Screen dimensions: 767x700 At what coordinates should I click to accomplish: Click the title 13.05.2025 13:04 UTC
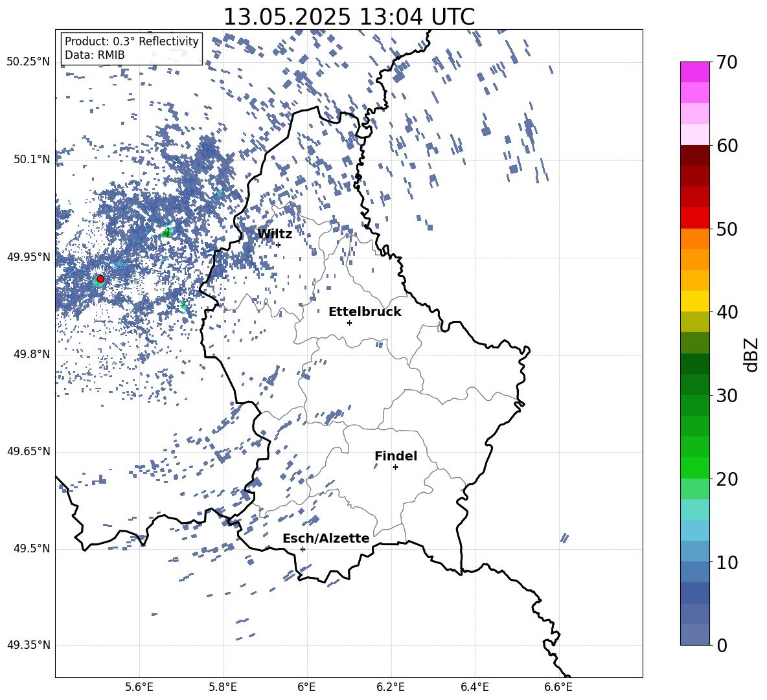coord(349,17)
